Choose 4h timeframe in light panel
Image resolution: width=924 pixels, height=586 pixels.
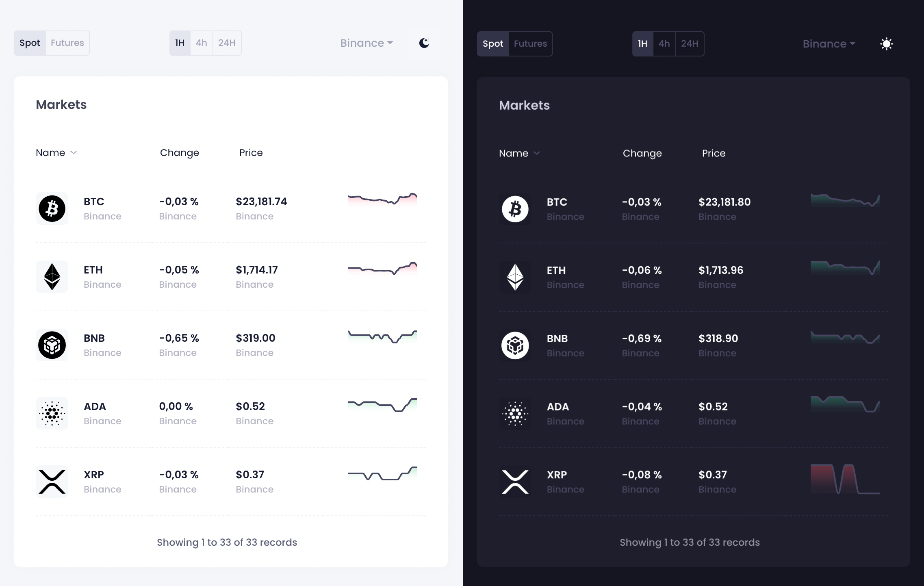click(x=202, y=43)
